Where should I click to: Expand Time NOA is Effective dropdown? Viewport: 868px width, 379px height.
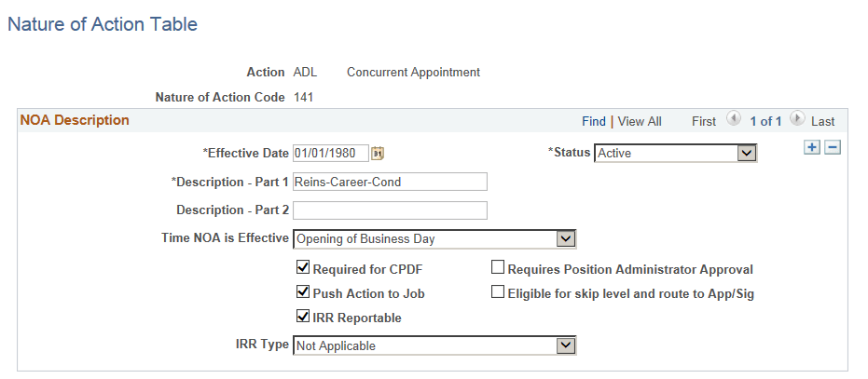tap(434, 239)
